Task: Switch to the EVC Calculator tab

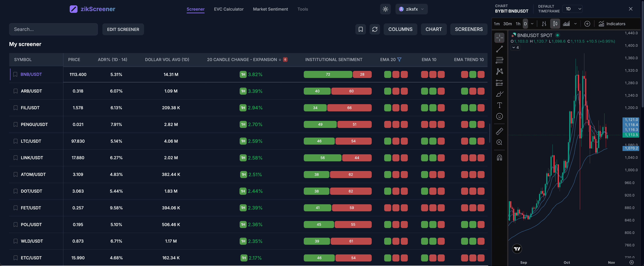Action: [x=228, y=9]
